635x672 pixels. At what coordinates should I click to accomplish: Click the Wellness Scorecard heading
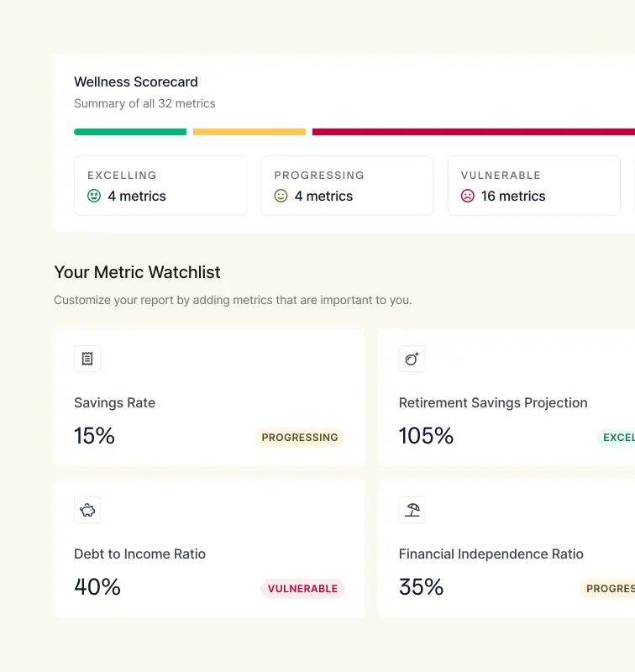coord(136,81)
